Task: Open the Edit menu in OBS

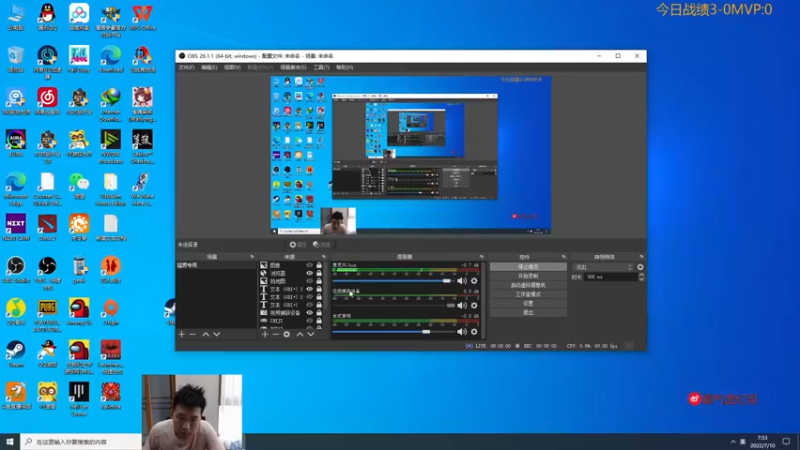Action: tap(209, 67)
